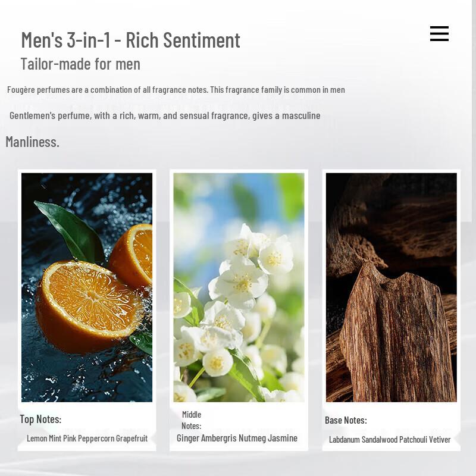Open the hamburger menu icon

(x=439, y=33)
